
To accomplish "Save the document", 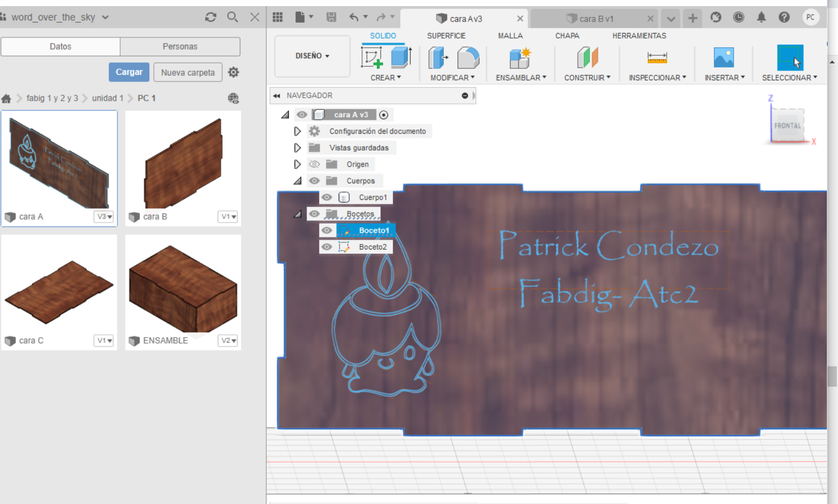I will (x=331, y=17).
